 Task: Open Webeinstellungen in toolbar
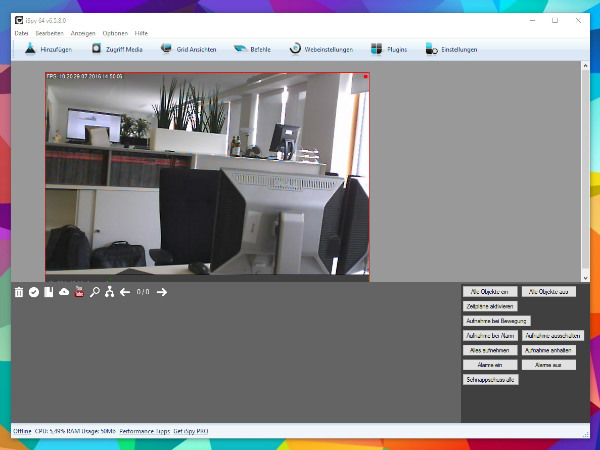coord(321,49)
